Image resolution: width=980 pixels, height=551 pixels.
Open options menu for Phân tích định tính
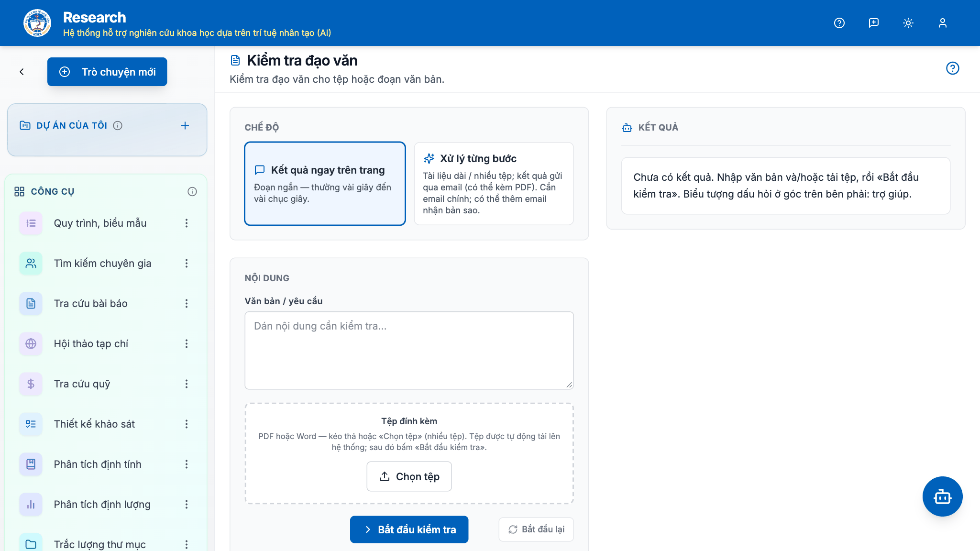point(187,464)
